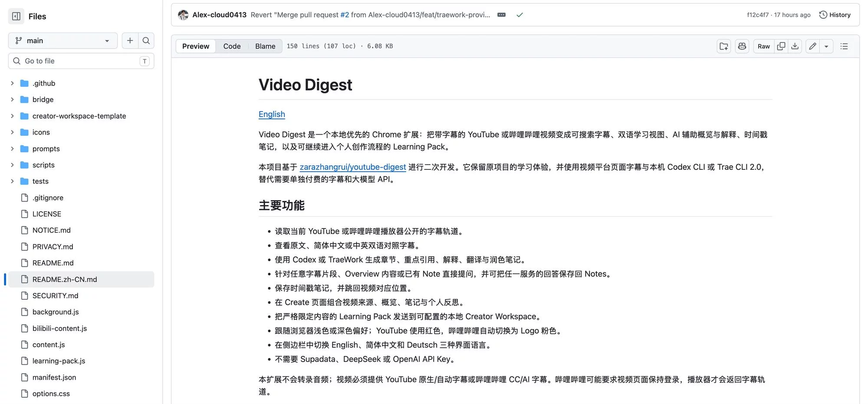Expand the icons folder chevron
Image resolution: width=868 pixels, height=404 pixels.
click(x=12, y=132)
